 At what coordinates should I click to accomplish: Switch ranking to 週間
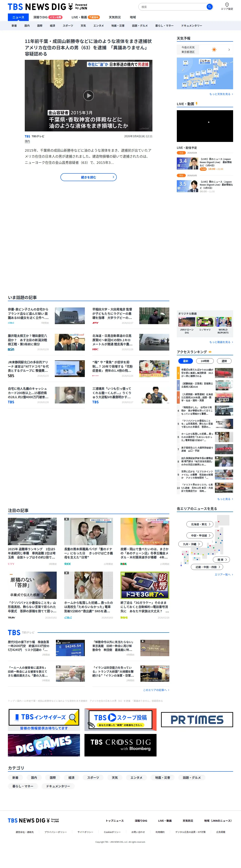pos(224,361)
